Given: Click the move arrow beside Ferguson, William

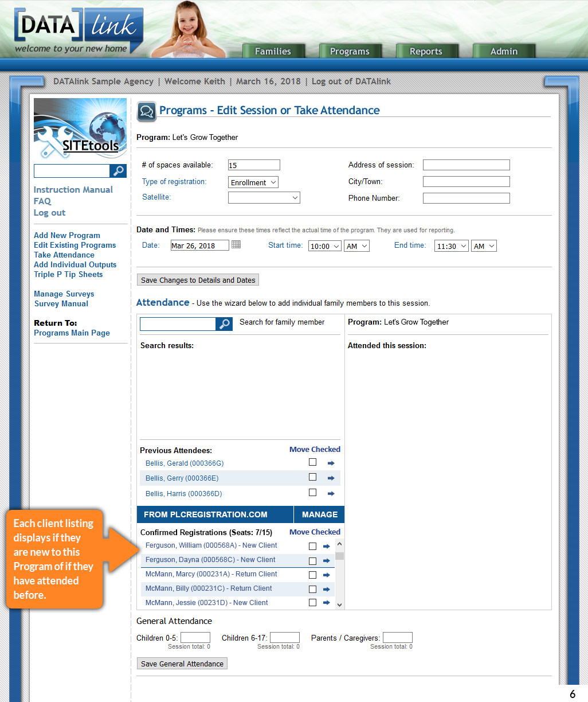Looking at the screenshot, I should point(327,547).
